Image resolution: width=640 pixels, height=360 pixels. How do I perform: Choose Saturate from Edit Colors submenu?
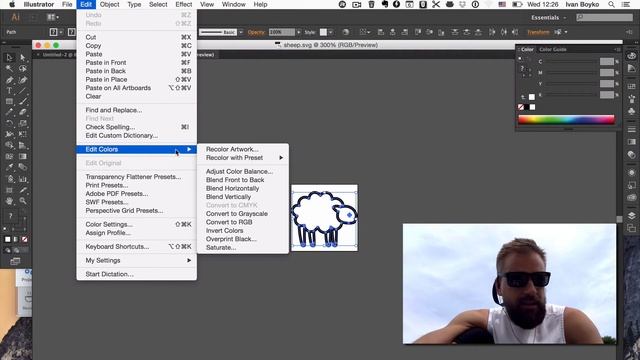[x=221, y=247]
